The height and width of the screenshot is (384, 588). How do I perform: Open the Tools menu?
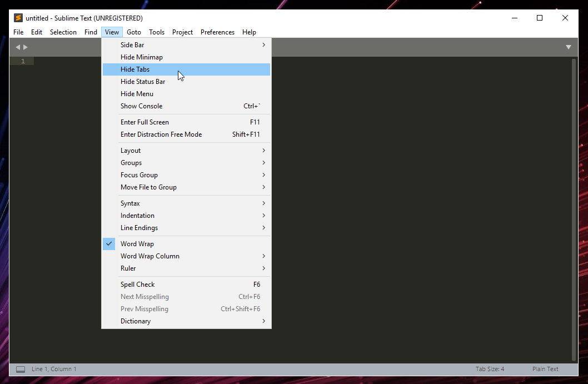point(157,32)
